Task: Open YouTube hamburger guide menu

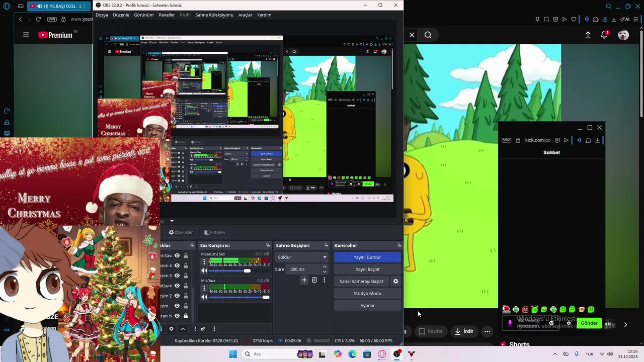Action: pos(26,35)
